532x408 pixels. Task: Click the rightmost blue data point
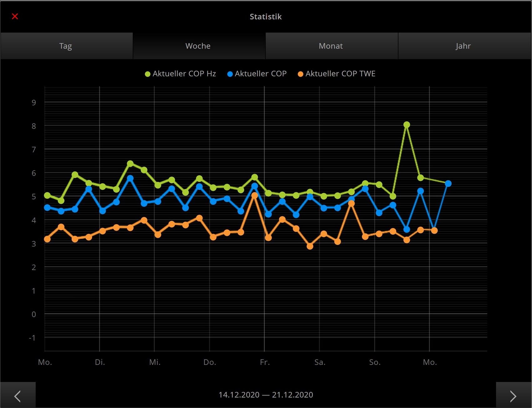click(x=448, y=184)
